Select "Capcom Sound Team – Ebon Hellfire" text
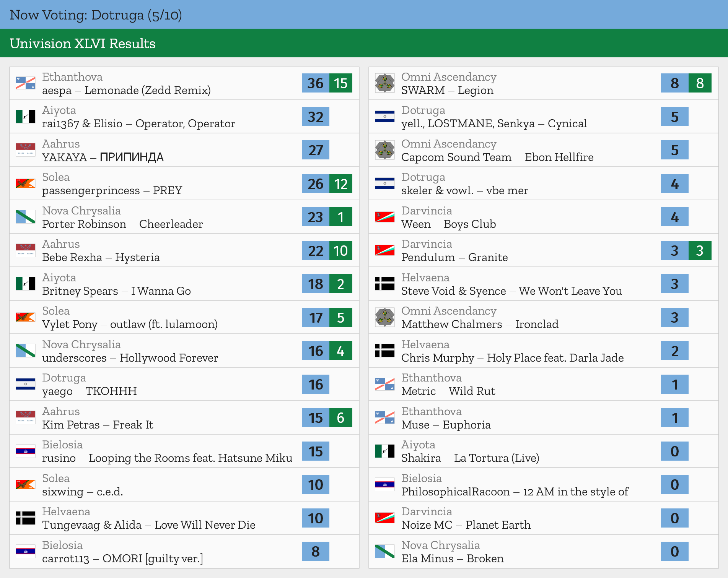 (x=497, y=157)
